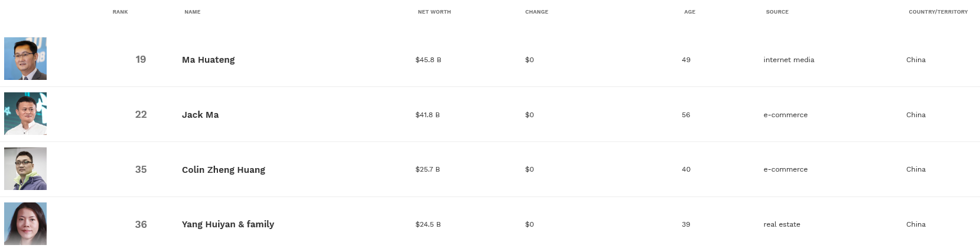Open Yang Huiyan & family name link
This screenshot has width=980, height=248.
click(228, 224)
